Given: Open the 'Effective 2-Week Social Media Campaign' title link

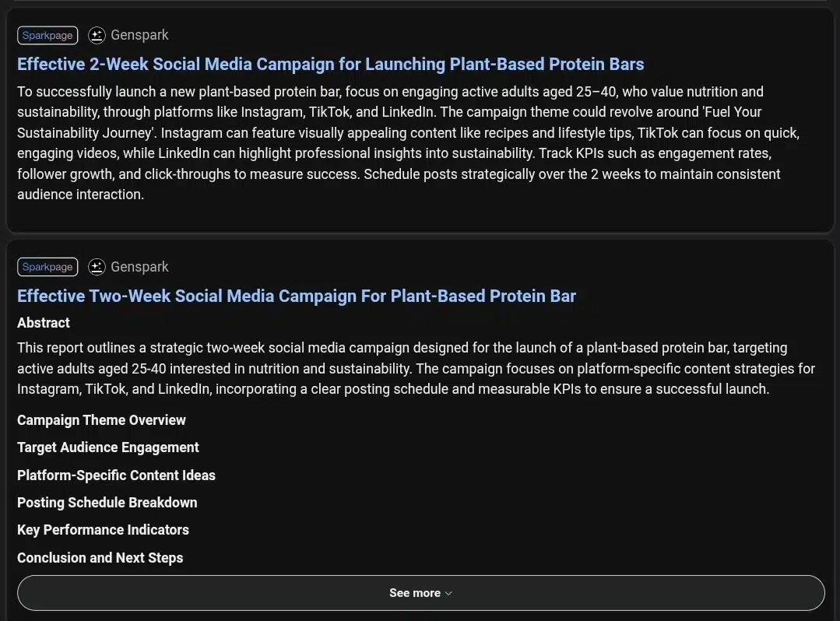Looking at the screenshot, I should (330, 64).
